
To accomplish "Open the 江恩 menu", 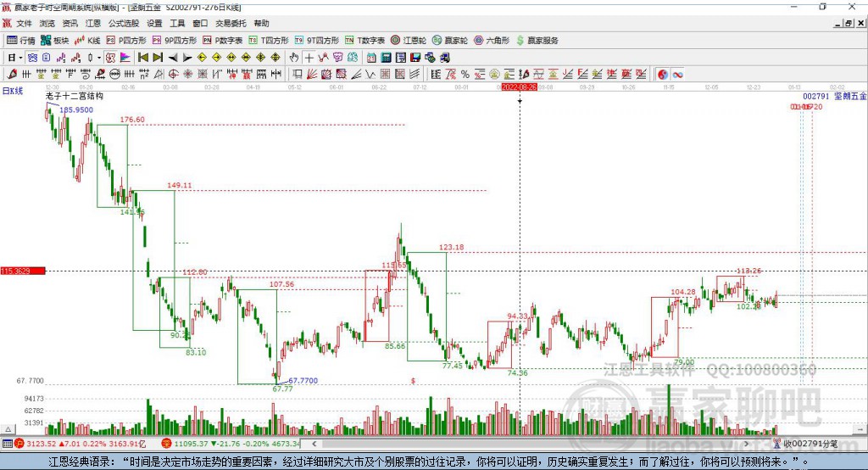I will tap(93, 24).
